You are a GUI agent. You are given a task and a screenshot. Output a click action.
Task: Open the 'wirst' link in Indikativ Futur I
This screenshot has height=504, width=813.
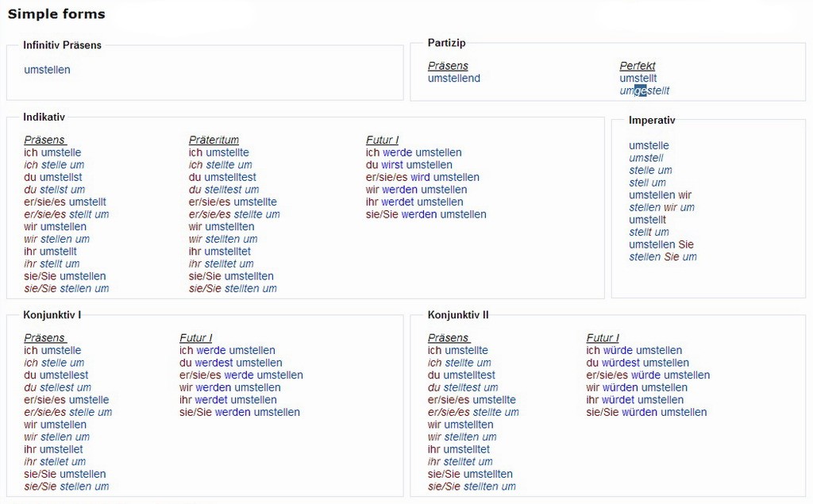(x=391, y=165)
